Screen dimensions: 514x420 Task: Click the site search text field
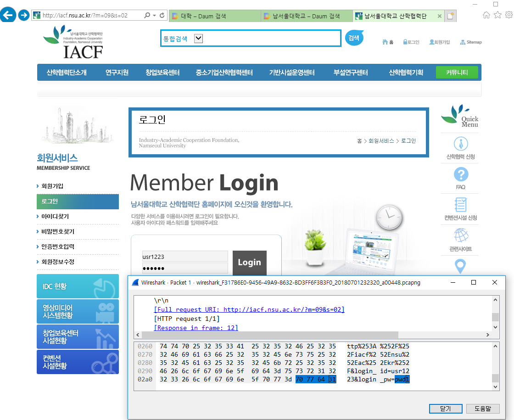[x=271, y=39]
